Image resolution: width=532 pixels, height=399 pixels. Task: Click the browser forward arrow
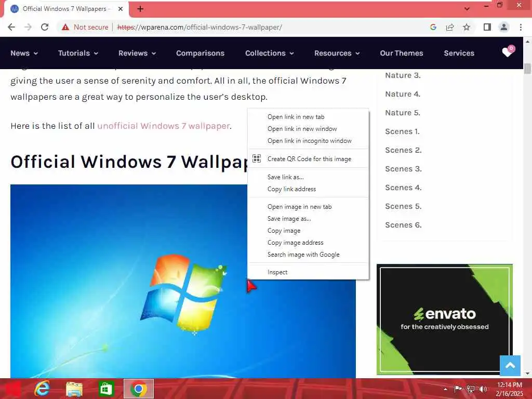click(x=28, y=27)
